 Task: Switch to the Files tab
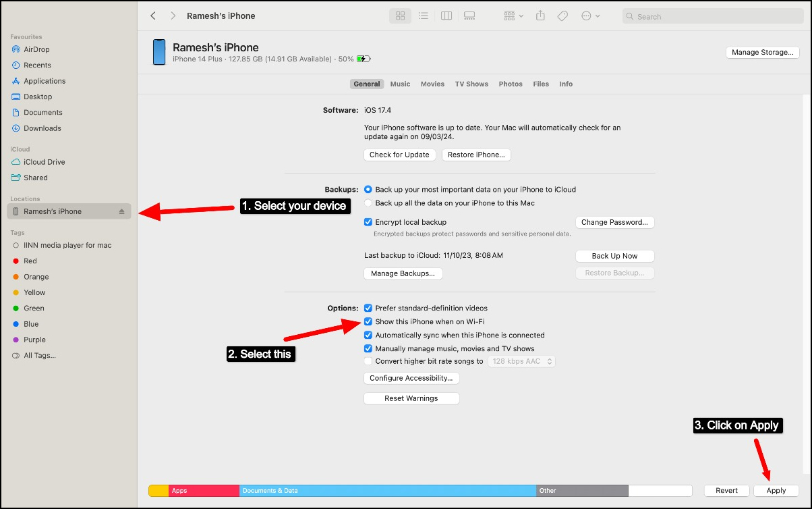click(x=541, y=84)
